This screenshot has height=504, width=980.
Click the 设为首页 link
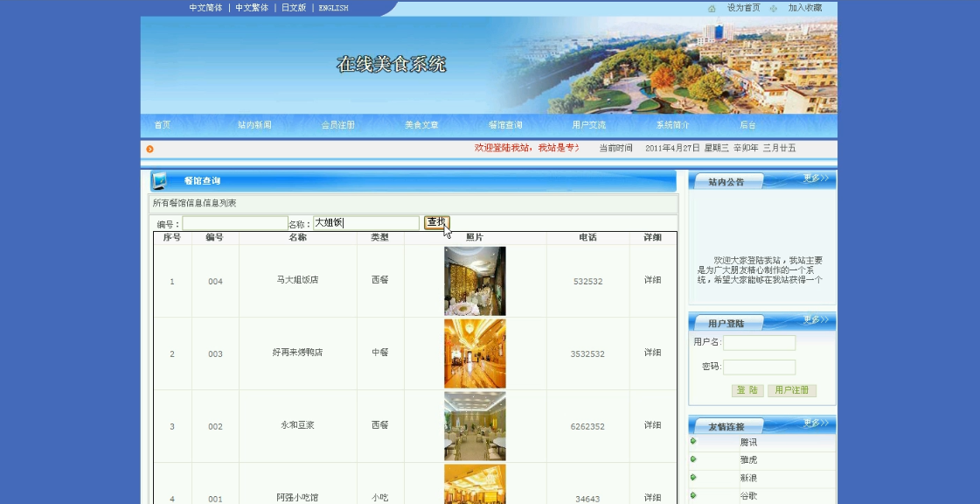click(x=744, y=8)
